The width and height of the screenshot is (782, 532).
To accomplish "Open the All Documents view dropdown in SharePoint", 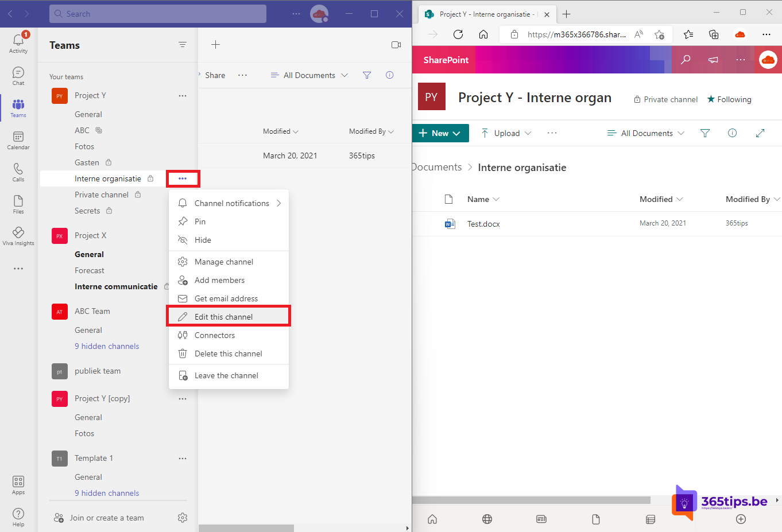I will [x=645, y=133].
